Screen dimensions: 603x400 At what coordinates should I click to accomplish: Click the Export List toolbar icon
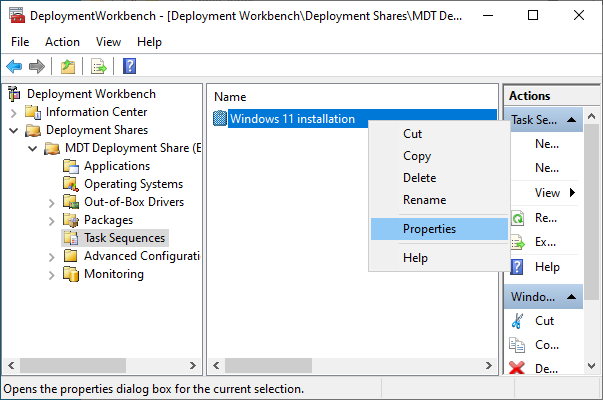[99, 67]
